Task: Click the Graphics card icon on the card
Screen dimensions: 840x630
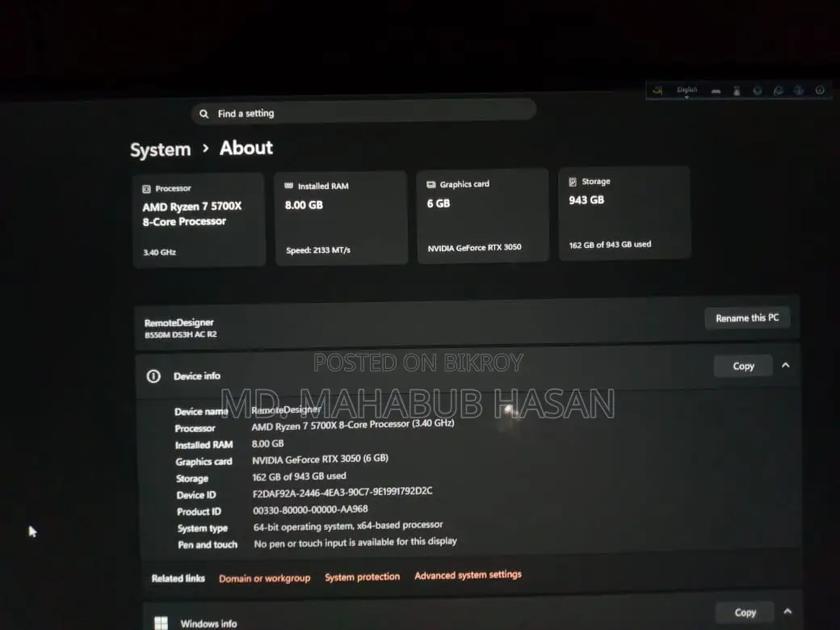Action: 430,184
